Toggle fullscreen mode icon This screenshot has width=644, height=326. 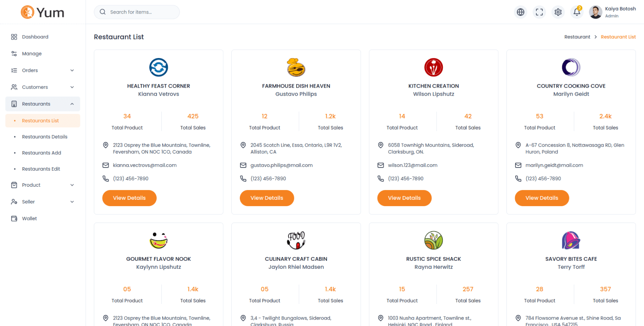[x=539, y=12]
